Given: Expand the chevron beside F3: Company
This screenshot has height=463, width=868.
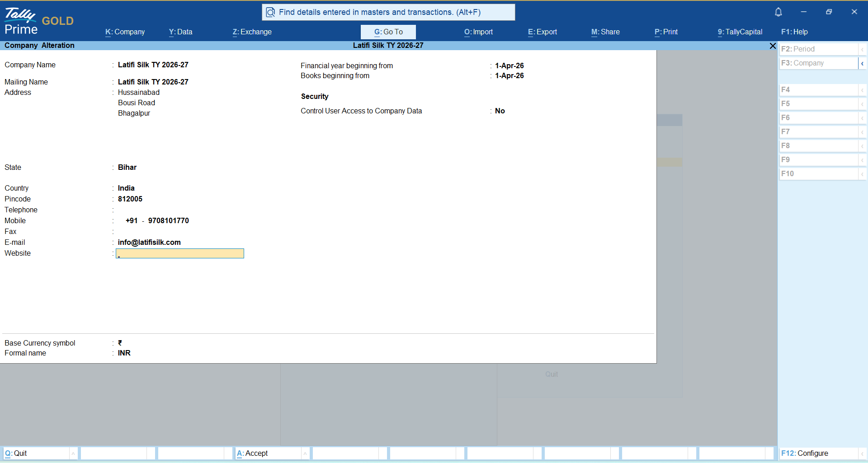Looking at the screenshot, I should (862, 63).
